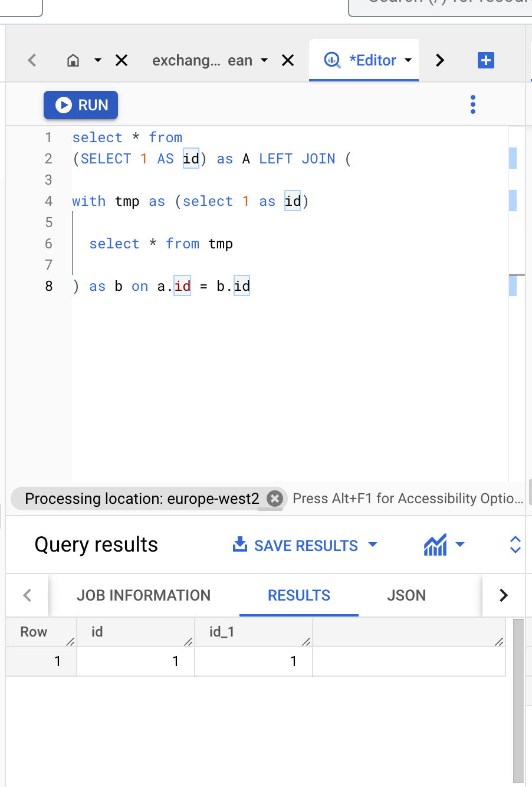Viewport: 532px width, 787px height.
Task: Click the chart icon to explore query data
Action: pos(436,545)
